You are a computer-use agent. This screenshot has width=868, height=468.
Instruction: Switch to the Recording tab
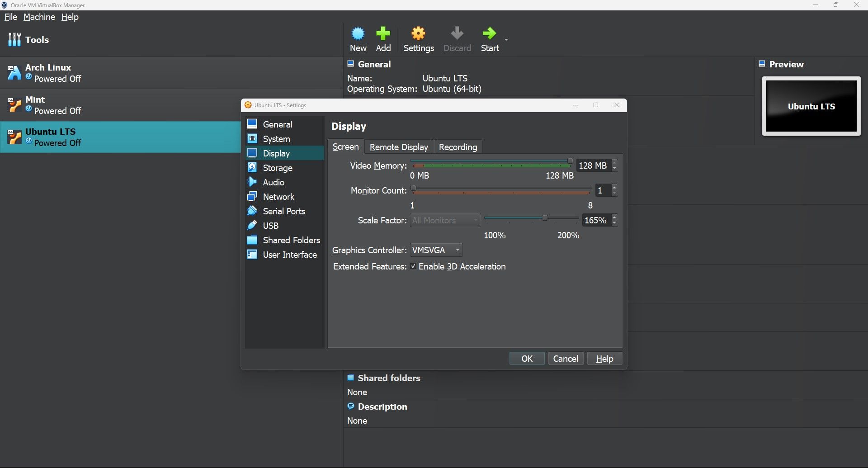(x=458, y=147)
